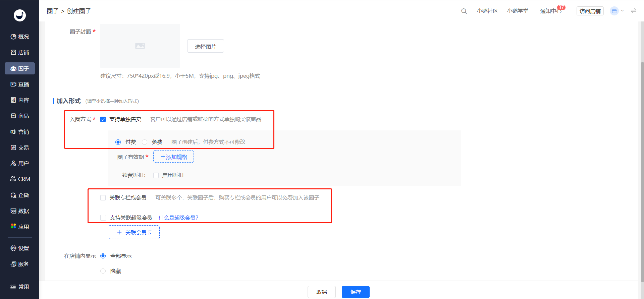644x299 pixels.
Task: Click the cover image placeholder
Action: click(x=140, y=46)
